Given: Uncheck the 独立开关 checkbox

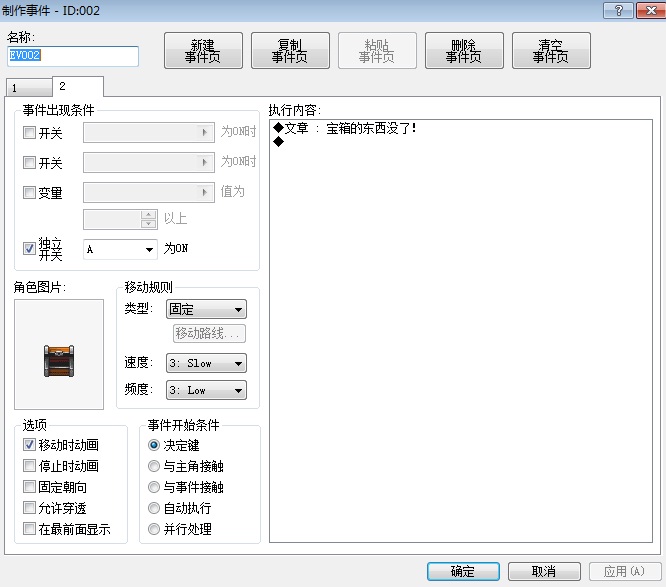Looking at the screenshot, I should [x=29, y=248].
